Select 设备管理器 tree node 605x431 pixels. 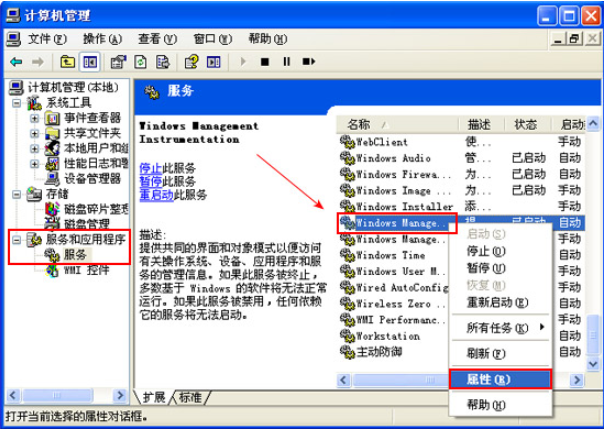click(92, 179)
